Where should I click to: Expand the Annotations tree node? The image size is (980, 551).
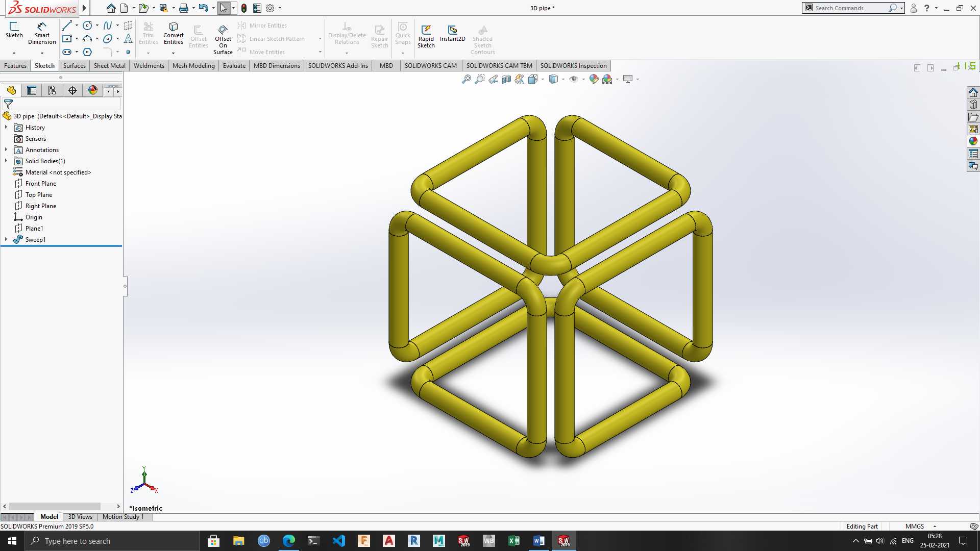6,150
